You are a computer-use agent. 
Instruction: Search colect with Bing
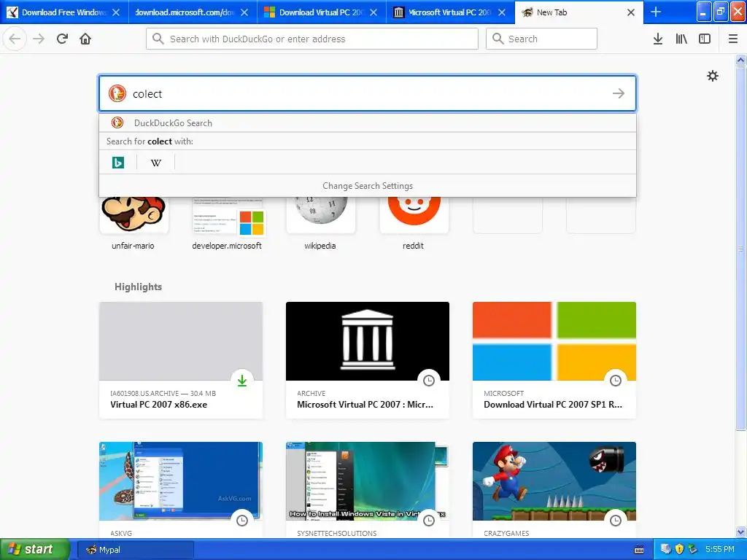(x=118, y=163)
